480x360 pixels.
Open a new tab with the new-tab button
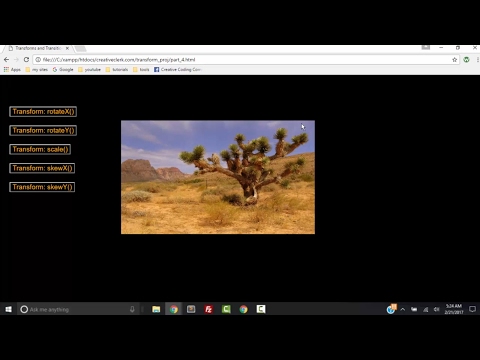click(80, 49)
